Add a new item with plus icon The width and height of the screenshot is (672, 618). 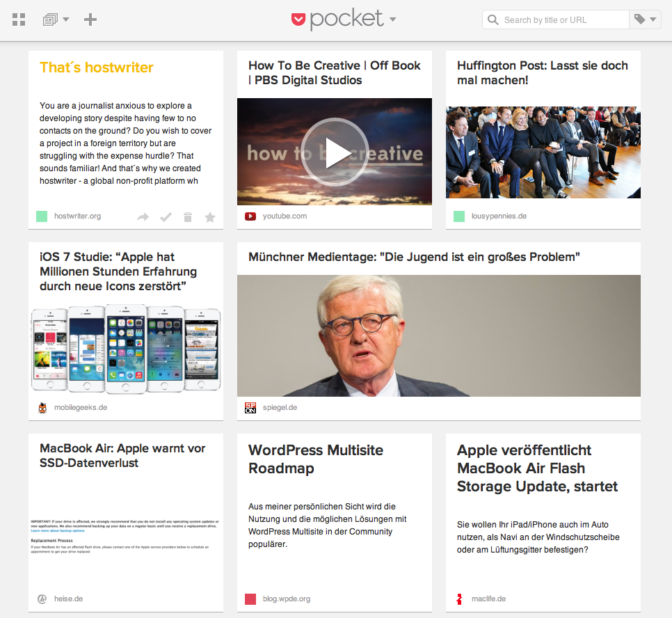click(90, 19)
